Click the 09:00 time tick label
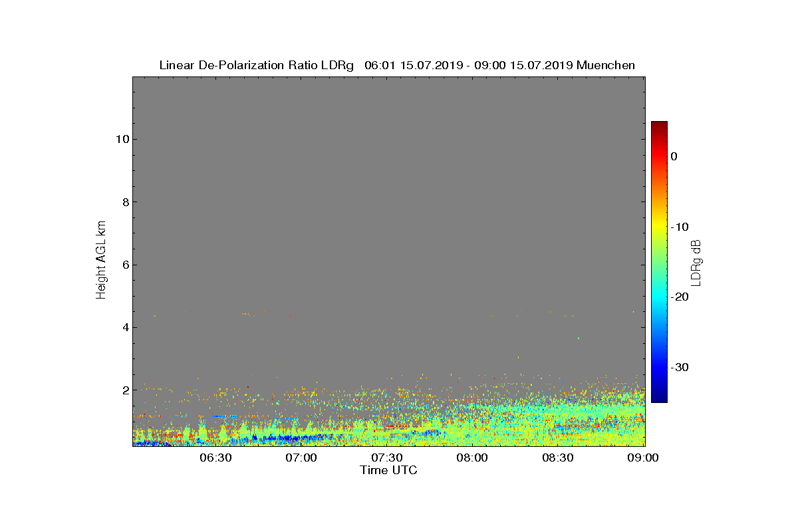Viewport: 798px width, 532px height. (644, 458)
